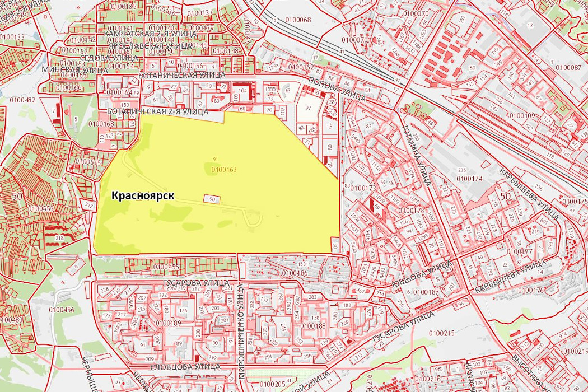Select cadastral block 0100166

[69, 87]
